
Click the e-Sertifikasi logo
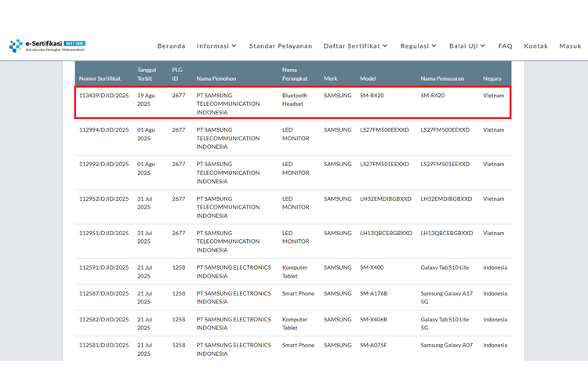tap(47, 45)
